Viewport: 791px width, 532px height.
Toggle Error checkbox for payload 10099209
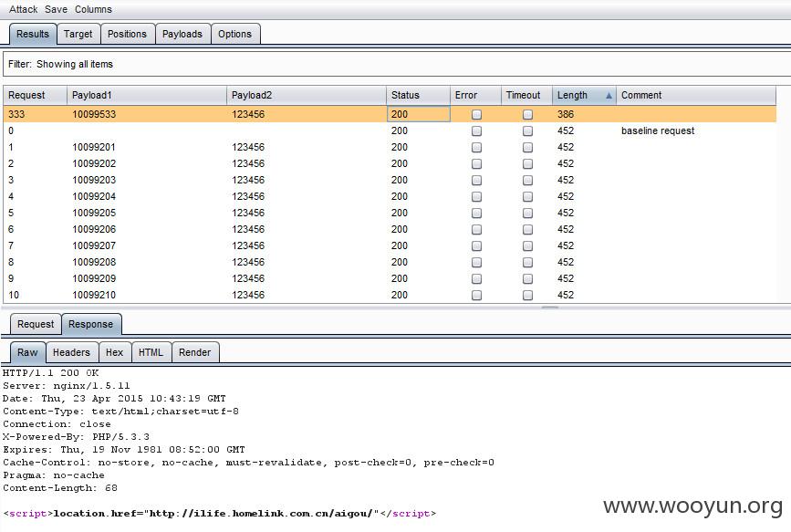(x=476, y=278)
